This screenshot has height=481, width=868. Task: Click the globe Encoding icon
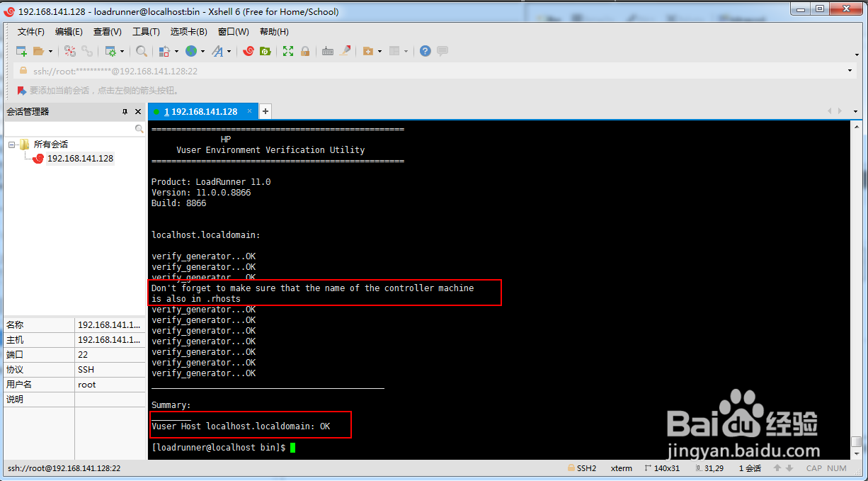tap(191, 51)
